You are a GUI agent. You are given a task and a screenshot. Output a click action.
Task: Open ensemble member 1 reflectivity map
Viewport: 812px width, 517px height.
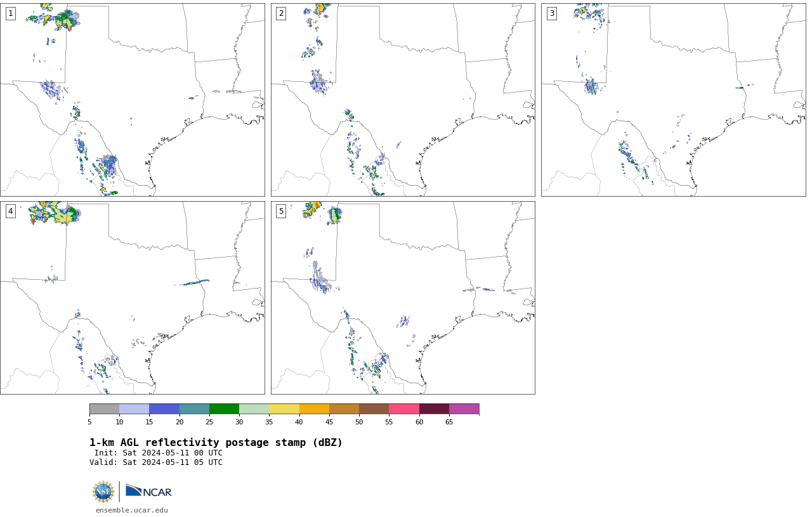pyautogui.click(x=132, y=100)
